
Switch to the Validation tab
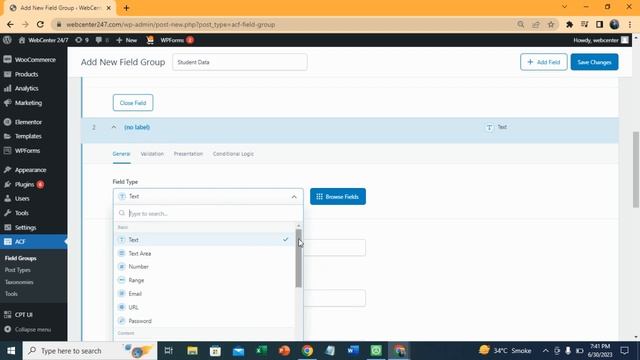tap(152, 154)
